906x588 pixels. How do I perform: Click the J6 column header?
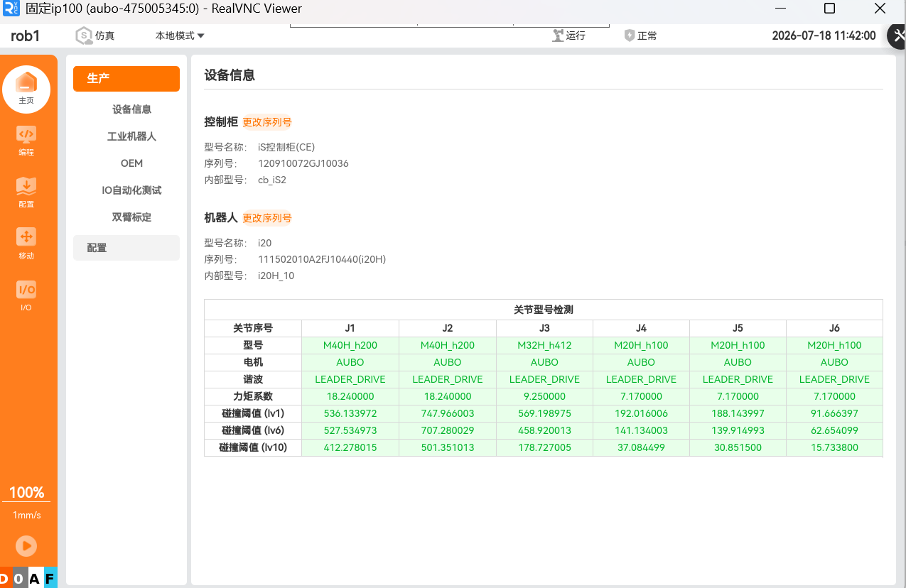834,328
